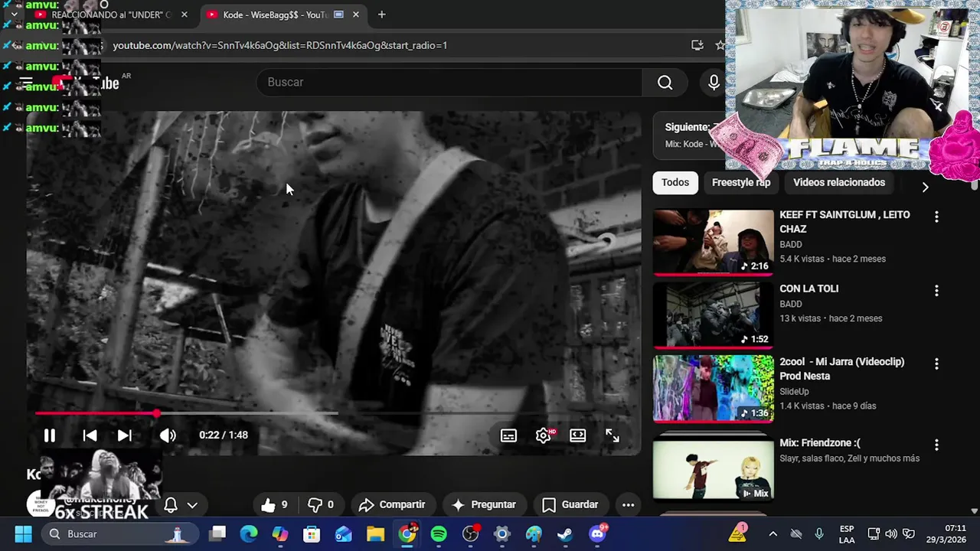This screenshot has height=551, width=980.
Task: Open options menu for 2cool Mi Jarra
Action: coord(936,364)
